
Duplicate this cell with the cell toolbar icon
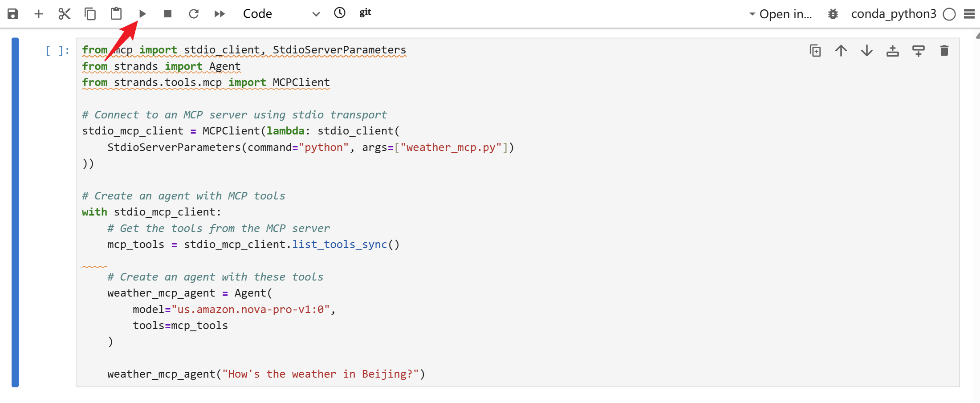point(815,51)
